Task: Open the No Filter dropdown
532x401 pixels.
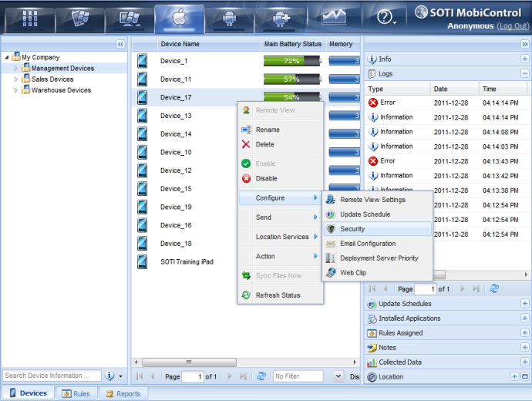Action: coord(338,376)
